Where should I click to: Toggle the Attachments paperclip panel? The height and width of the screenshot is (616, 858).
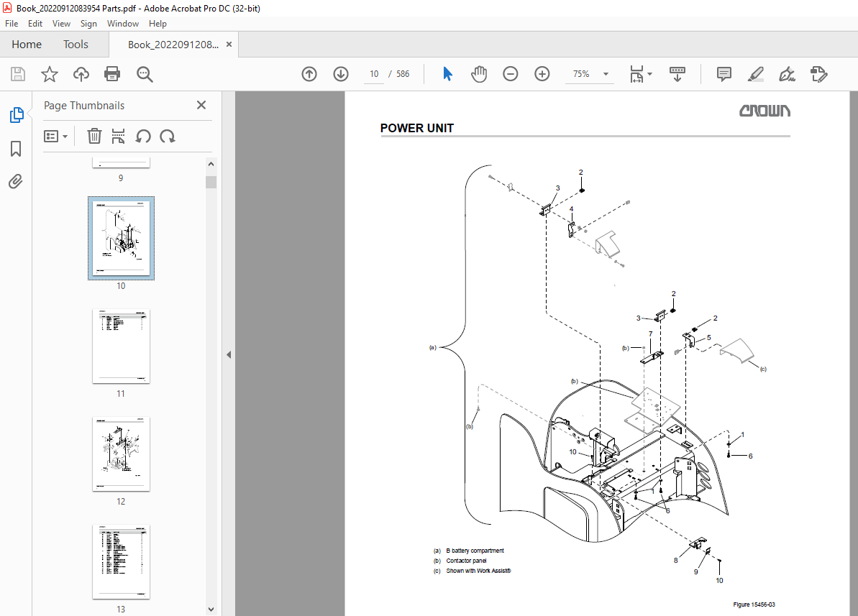coord(16,181)
